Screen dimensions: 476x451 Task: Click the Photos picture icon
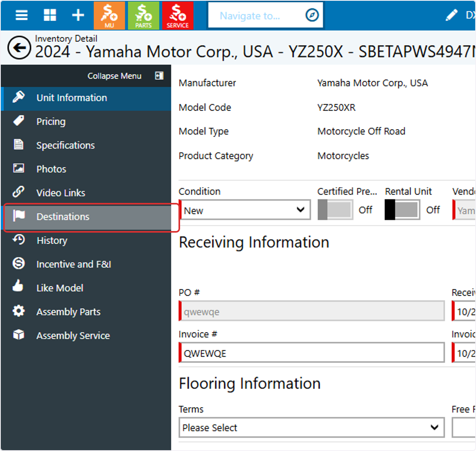(19, 168)
